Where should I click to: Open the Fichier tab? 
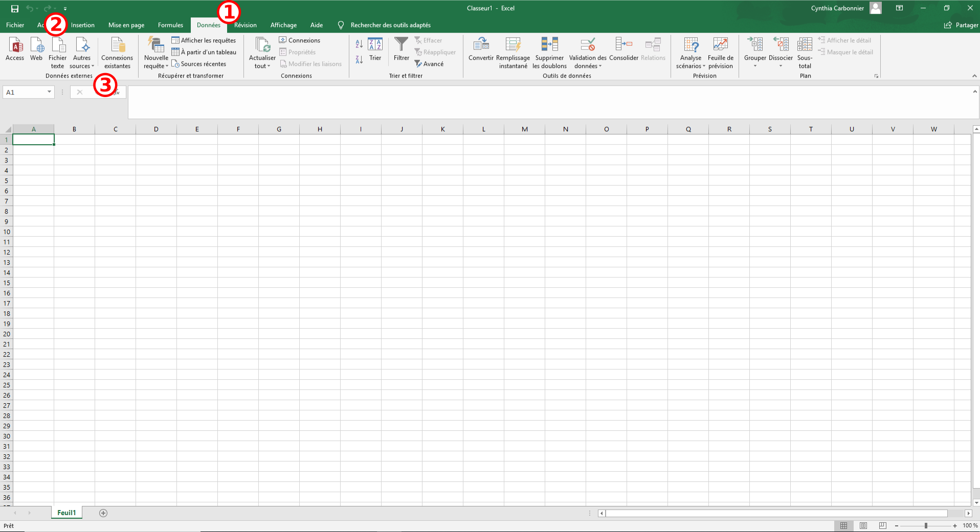(x=15, y=25)
